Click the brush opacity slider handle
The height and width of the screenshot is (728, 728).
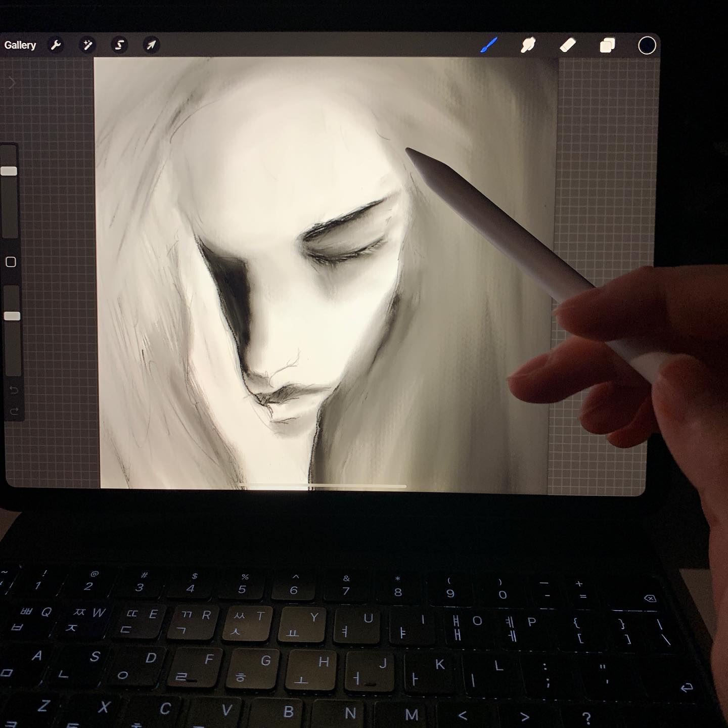point(12,316)
